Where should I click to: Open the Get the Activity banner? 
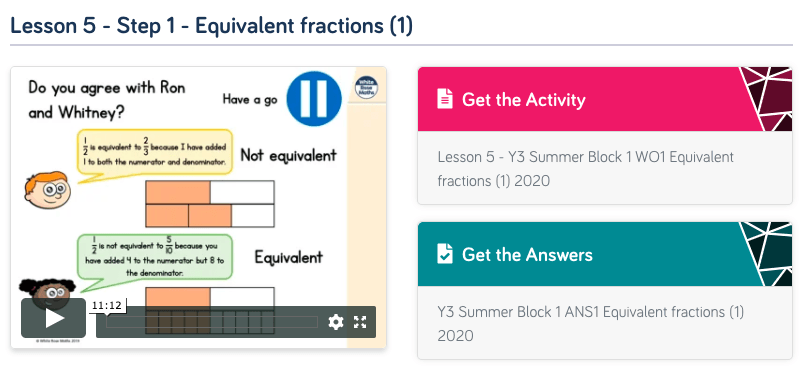click(605, 99)
